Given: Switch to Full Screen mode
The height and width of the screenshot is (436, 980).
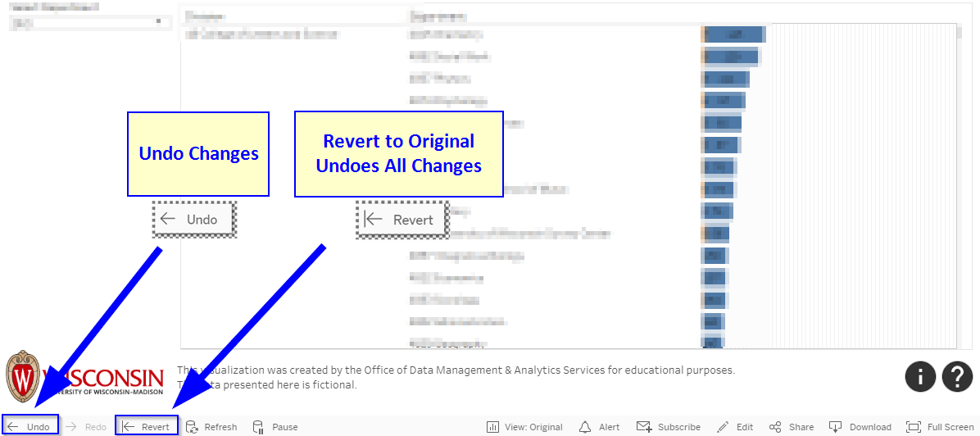Looking at the screenshot, I should click(x=940, y=427).
